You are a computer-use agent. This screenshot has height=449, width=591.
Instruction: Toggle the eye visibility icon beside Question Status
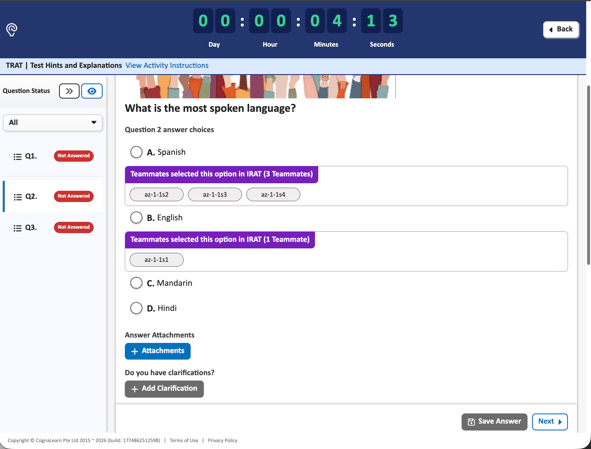pos(92,91)
